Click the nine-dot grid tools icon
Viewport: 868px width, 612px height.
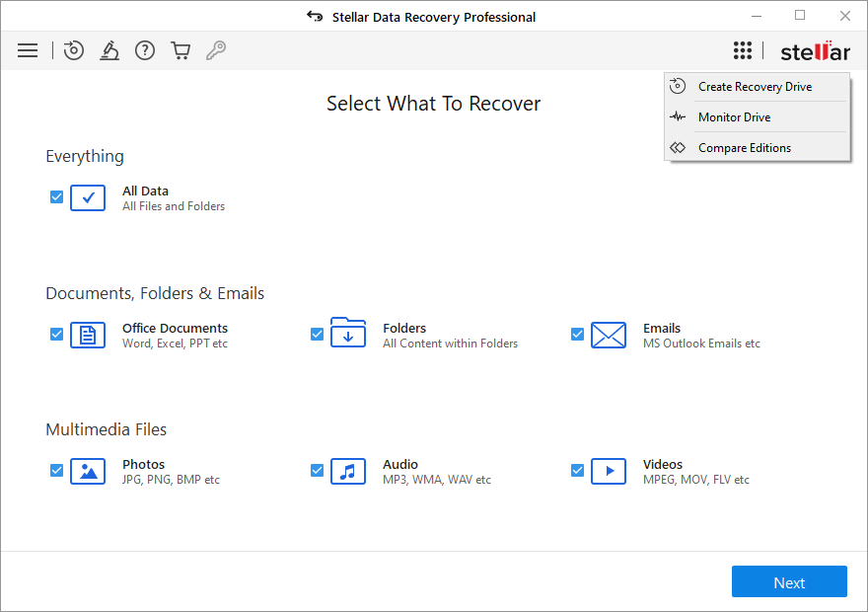tap(743, 51)
